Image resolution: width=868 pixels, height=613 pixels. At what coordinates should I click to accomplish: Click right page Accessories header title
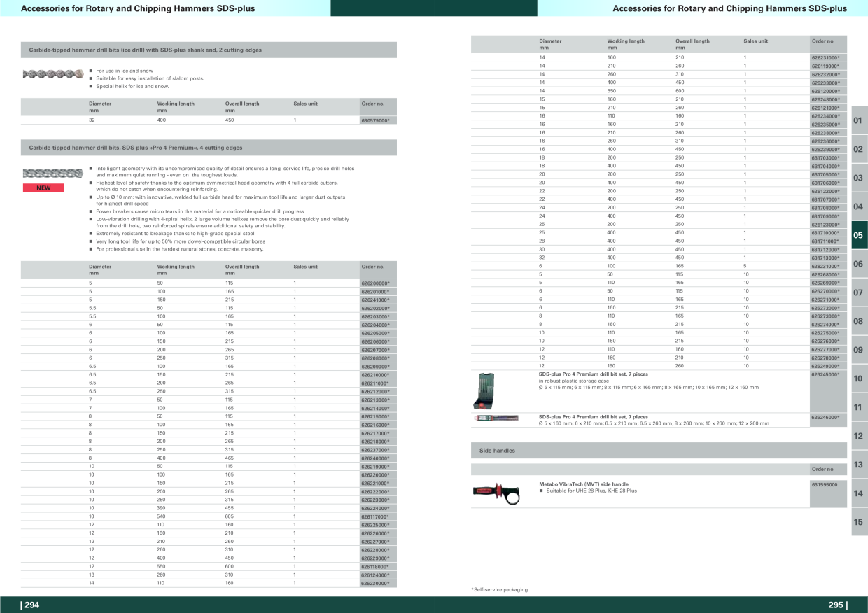pos(729,8)
